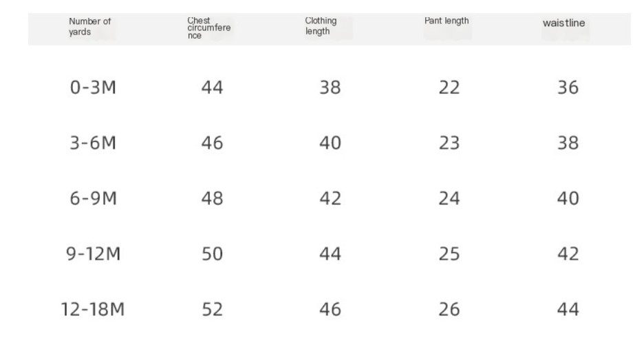644x356 pixels.
Task: Click pant length value 22
Action: tap(449, 88)
